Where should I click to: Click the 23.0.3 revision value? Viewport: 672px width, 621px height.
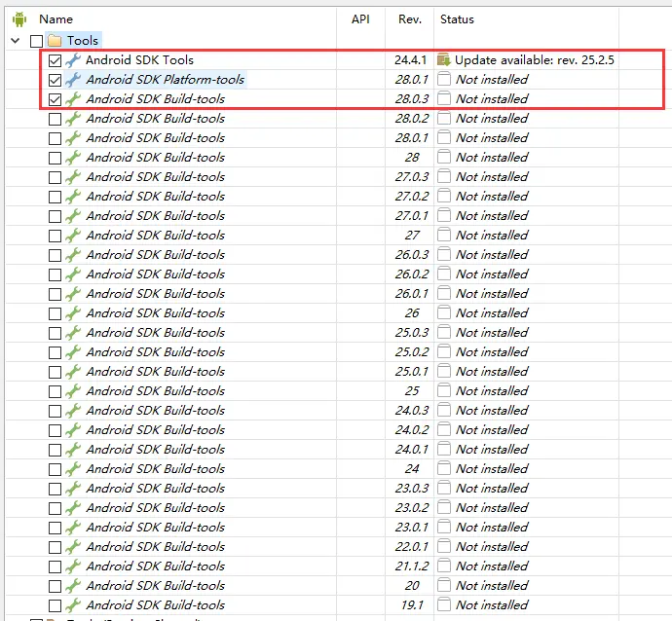tap(411, 489)
